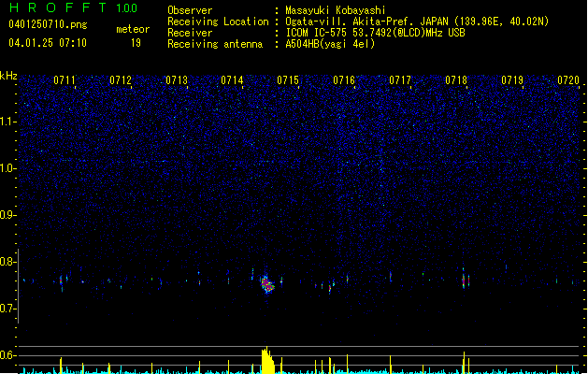Click the 1.0 kHz frequency label
Screen dimensions: 588x374
8,168
